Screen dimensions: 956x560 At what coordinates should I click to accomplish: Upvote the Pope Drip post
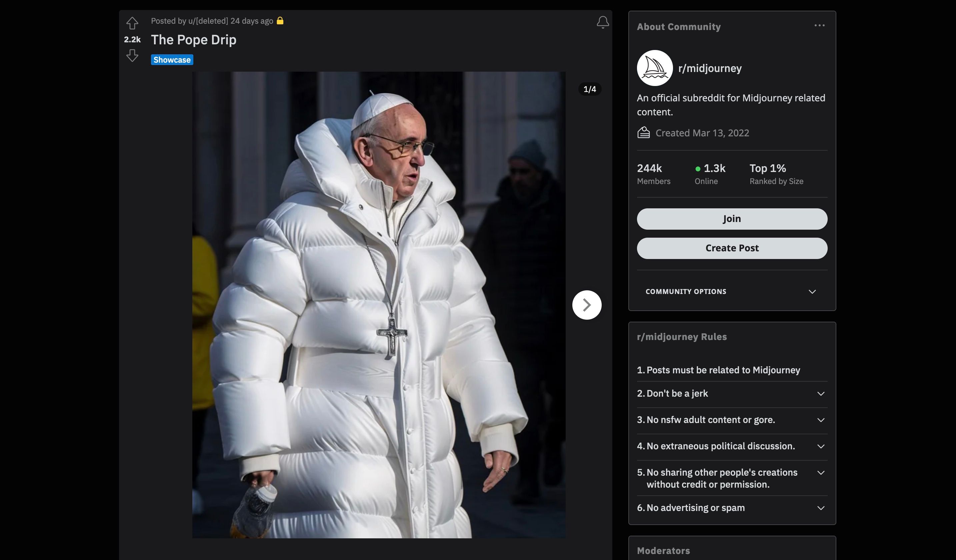click(132, 23)
